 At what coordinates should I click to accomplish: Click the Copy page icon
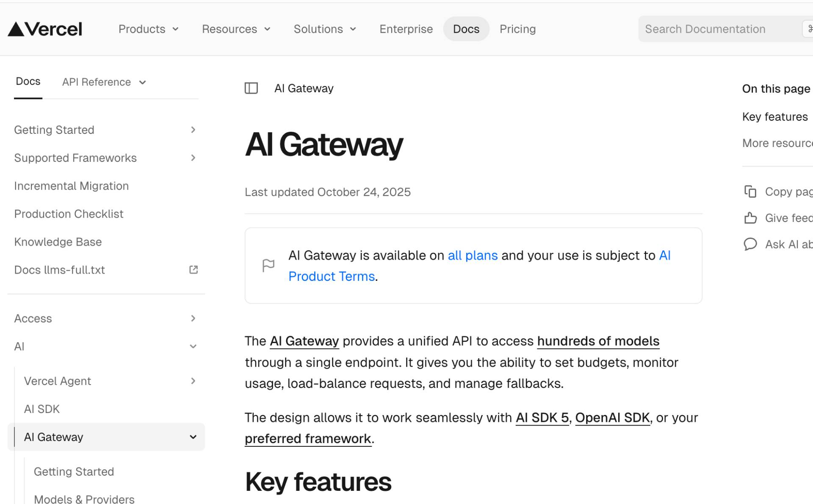(750, 191)
